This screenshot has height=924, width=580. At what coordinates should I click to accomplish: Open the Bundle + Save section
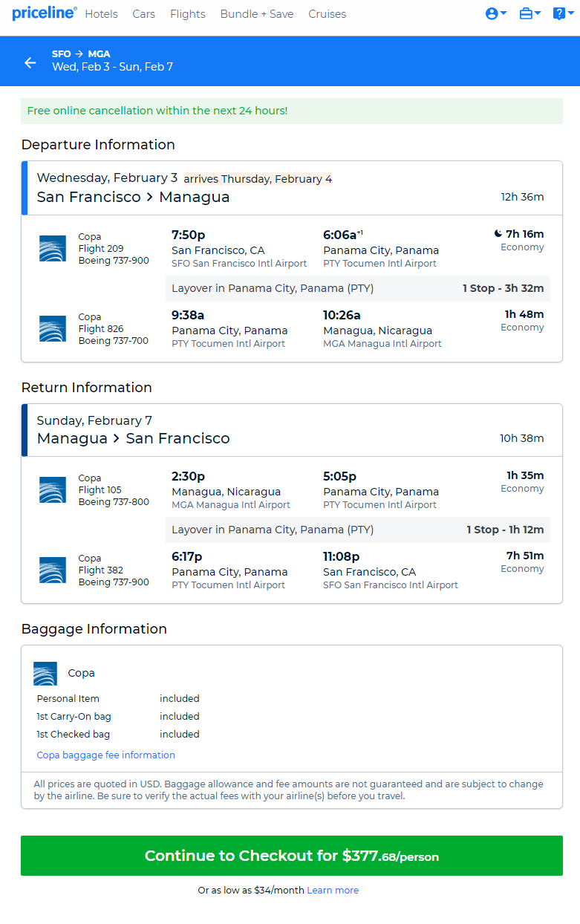pyautogui.click(x=256, y=14)
